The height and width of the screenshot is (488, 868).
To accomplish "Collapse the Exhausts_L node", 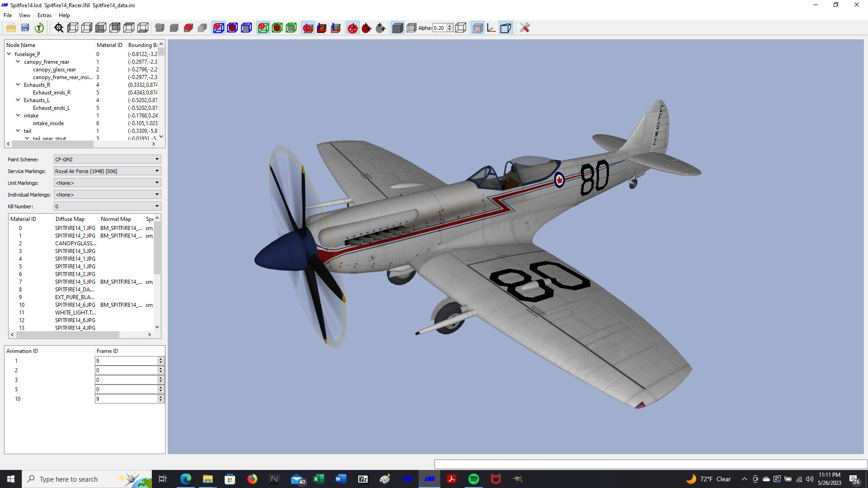I will [x=18, y=100].
